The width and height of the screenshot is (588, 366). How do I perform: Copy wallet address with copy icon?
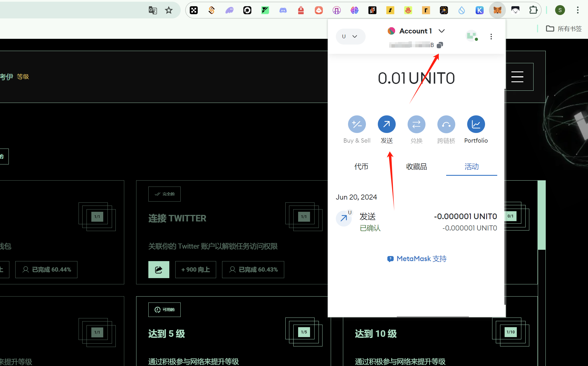(x=440, y=45)
